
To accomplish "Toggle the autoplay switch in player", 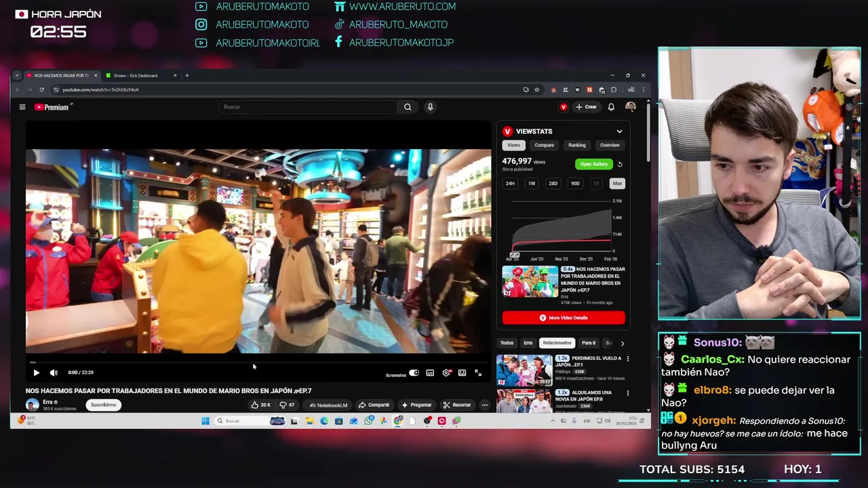I will point(414,373).
